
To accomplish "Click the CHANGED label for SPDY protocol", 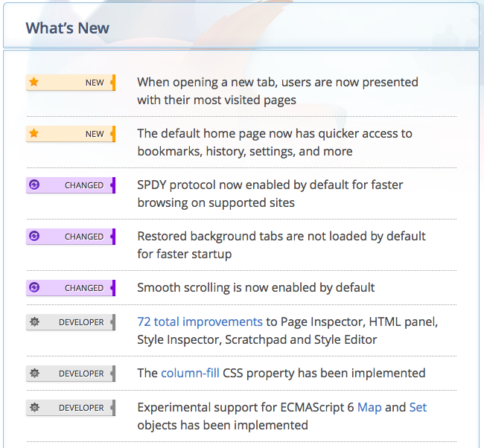I will click(84, 185).
